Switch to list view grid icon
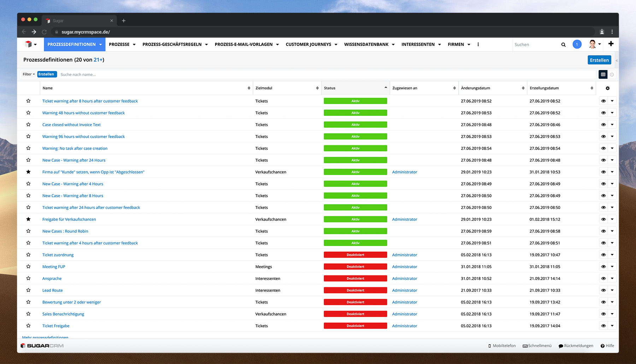Screen dimensions: 636x364 (x=603, y=75)
